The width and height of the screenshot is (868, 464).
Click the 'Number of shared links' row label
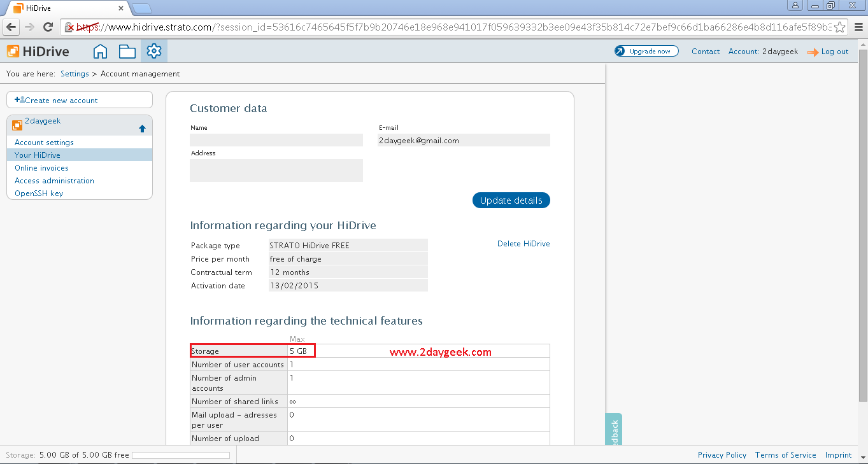coord(235,402)
